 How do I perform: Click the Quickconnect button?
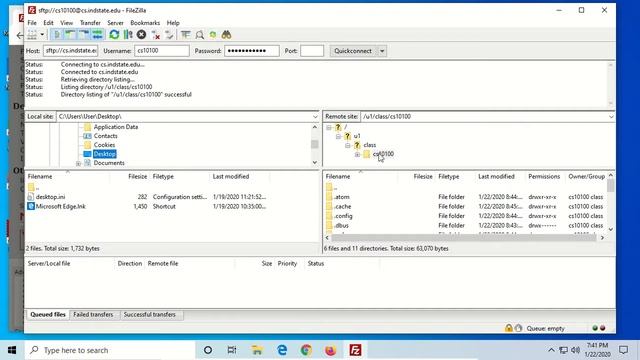(353, 51)
